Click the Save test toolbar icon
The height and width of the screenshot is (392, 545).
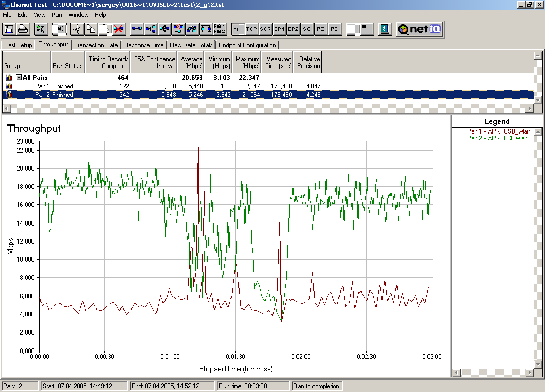(x=10, y=29)
